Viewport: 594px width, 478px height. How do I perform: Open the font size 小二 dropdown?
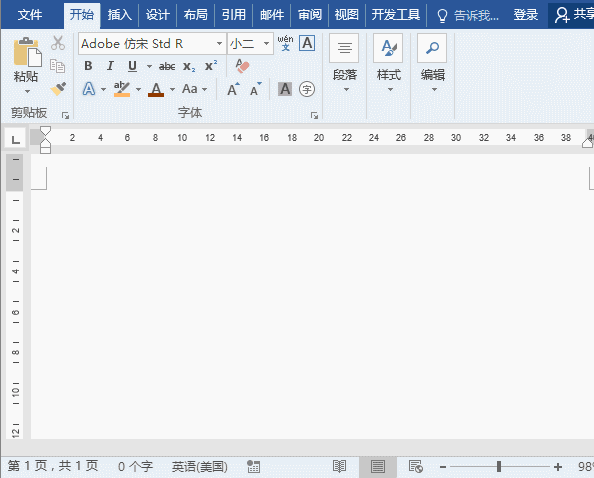coord(267,44)
